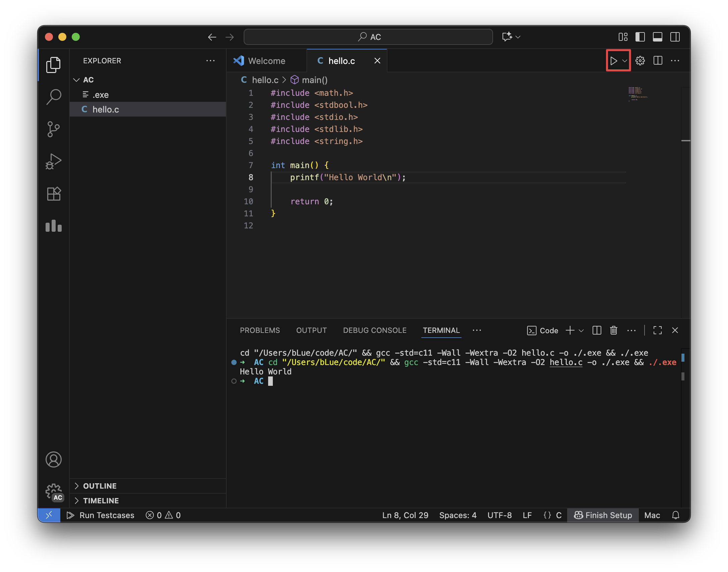Toggle the bottom panel visibility

(x=657, y=37)
